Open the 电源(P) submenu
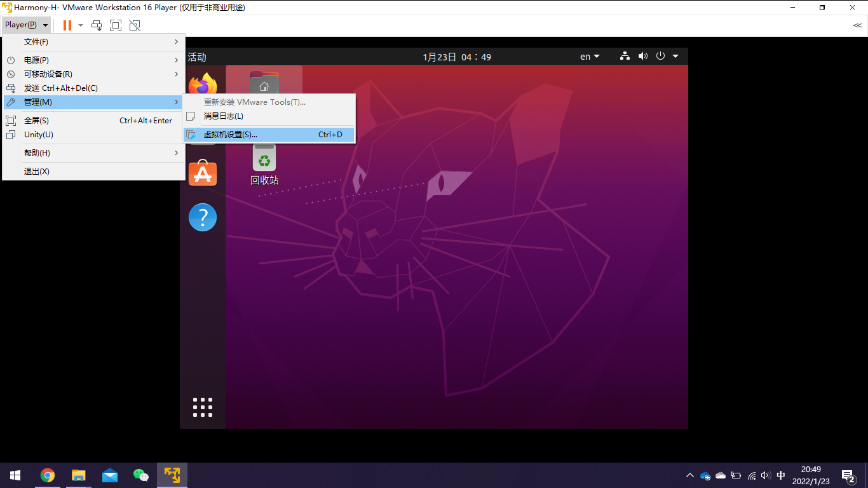Viewport: 868px width, 488px height. coord(93,60)
